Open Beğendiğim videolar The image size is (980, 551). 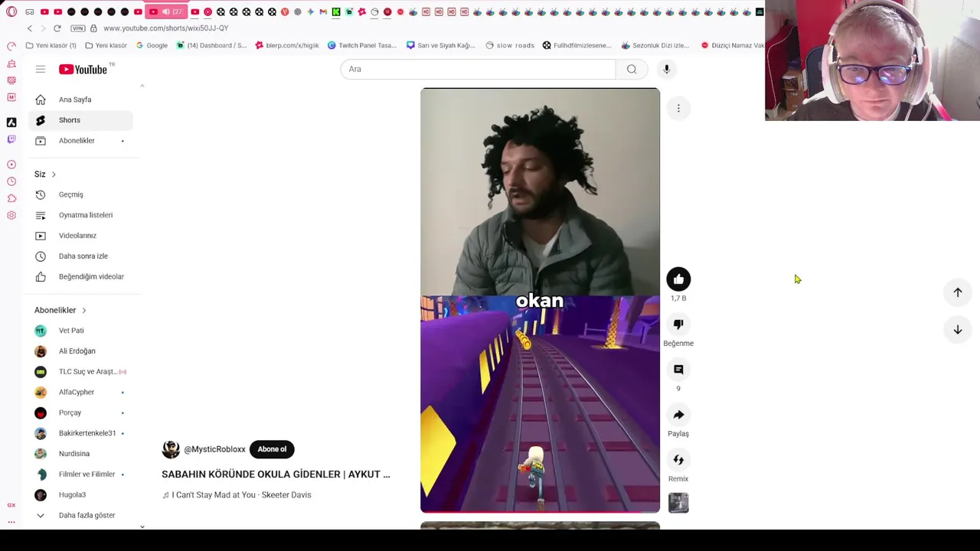[80, 276]
